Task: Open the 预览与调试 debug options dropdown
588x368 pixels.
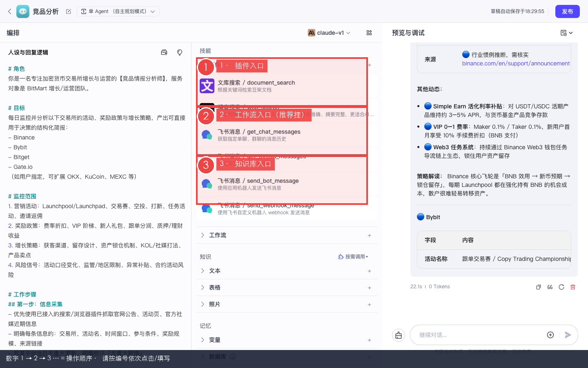Action: (567, 33)
